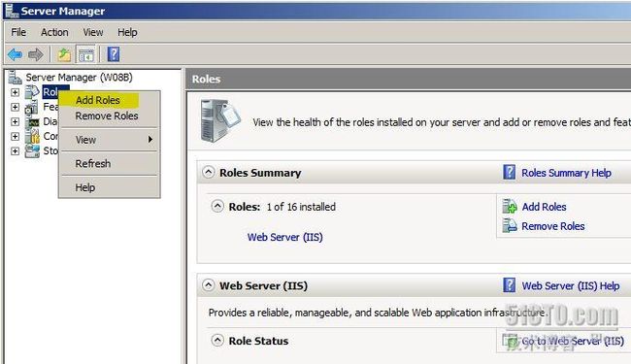Click the Add Roles icon in Roles Summary
The height and width of the screenshot is (364, 631).
click(510, 207)
